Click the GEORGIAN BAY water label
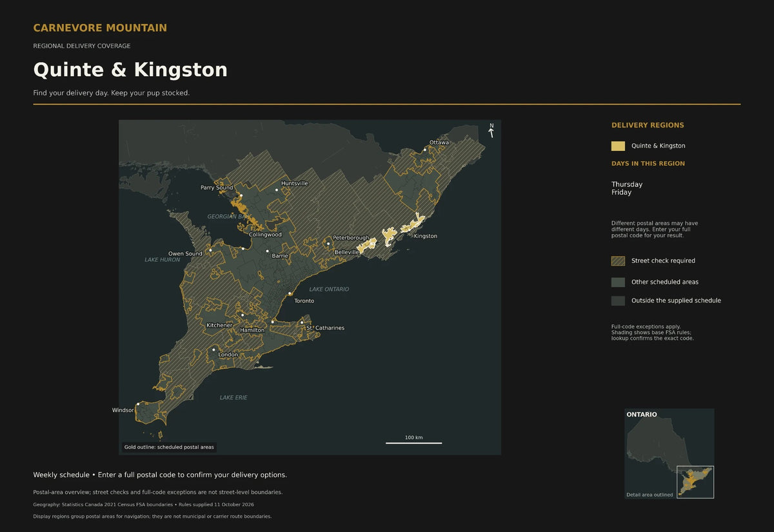This screenshot has width=774, height=532. [227, 217]
